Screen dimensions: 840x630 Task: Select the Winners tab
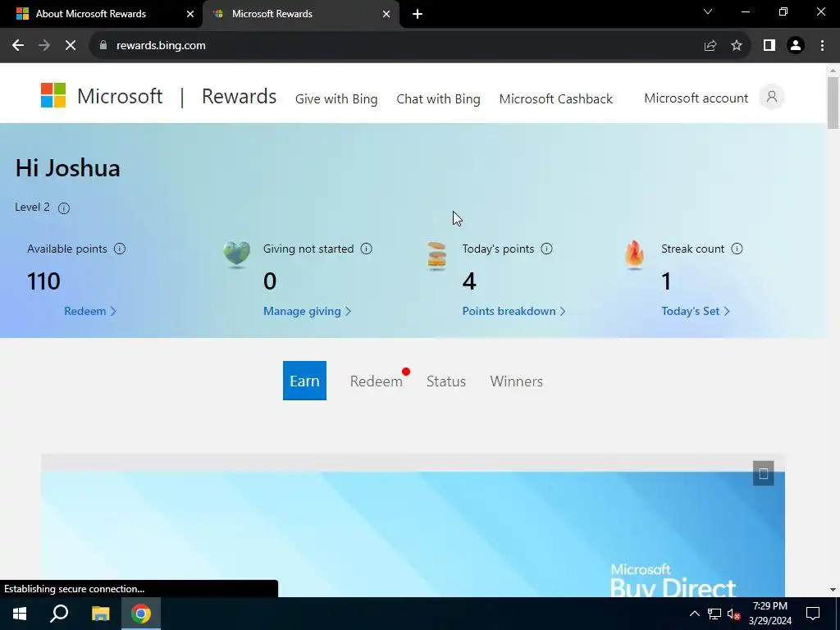coord(517,381)
